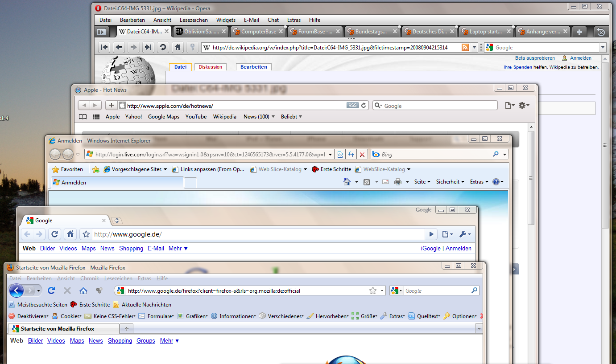The image size is (616, 364).
Task: Click Chrome's go arrow button
Action: pyautogui.click(x=431, y=234)
